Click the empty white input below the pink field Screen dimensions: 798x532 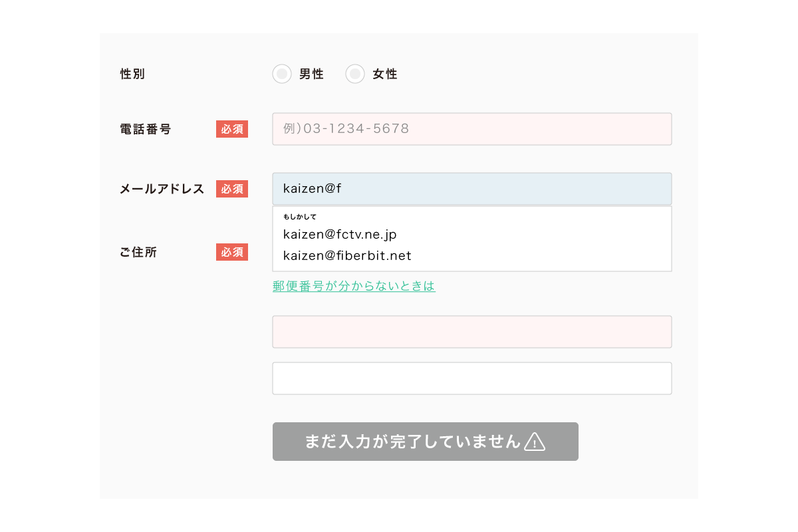tap(471, 378)
